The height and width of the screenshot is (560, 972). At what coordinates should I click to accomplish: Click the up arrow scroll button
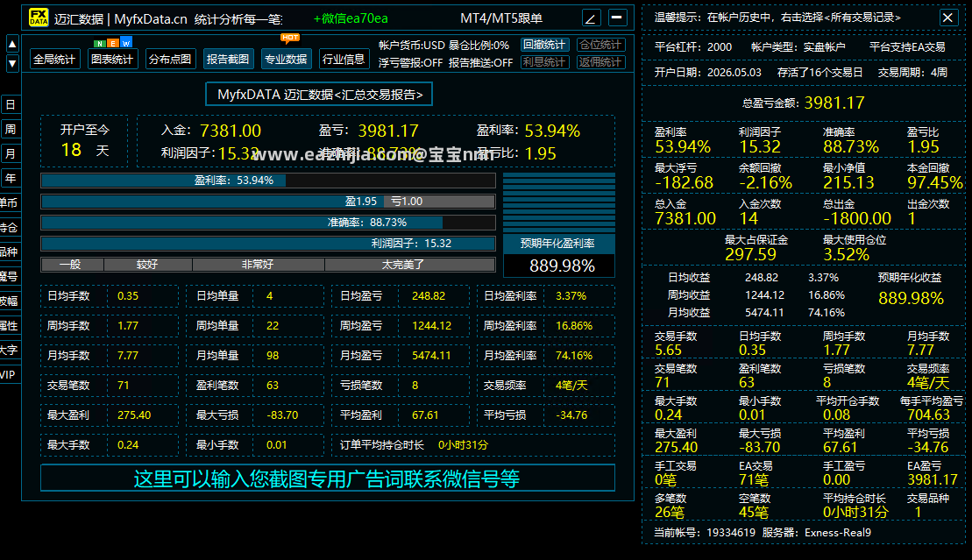(x=11, y=44)
